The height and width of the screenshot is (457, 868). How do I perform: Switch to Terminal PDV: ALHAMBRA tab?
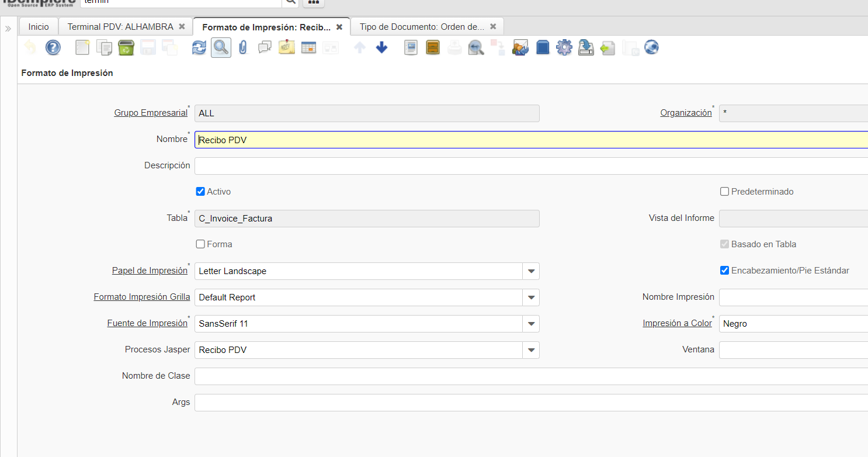point(120,27)
